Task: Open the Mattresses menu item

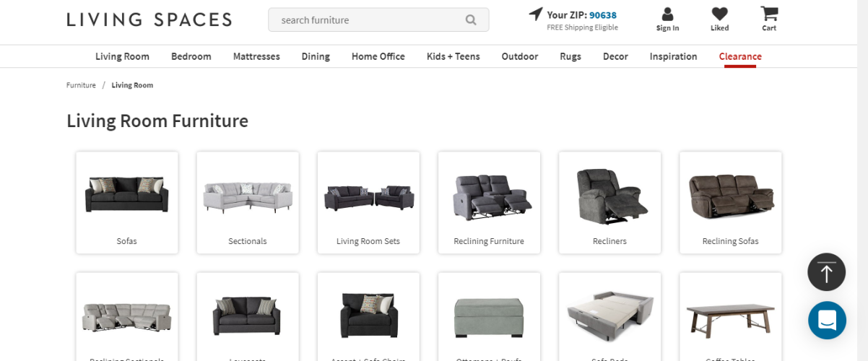Action: click(256, 56)
